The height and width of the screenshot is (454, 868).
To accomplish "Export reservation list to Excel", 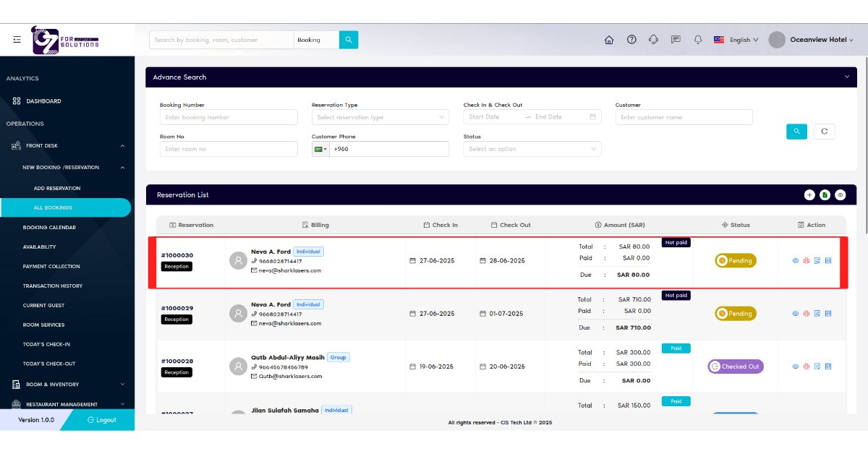I will (x=825, y=194).
